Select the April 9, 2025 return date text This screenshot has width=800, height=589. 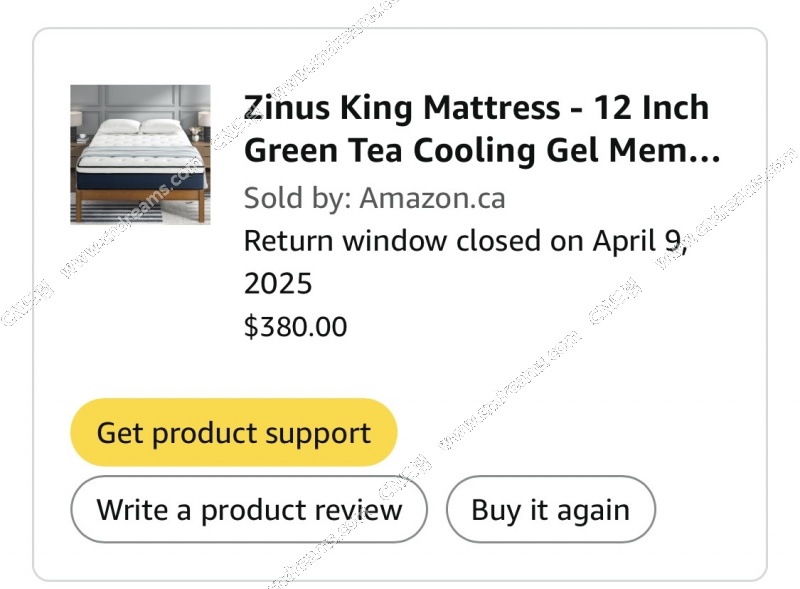point(640,242)
